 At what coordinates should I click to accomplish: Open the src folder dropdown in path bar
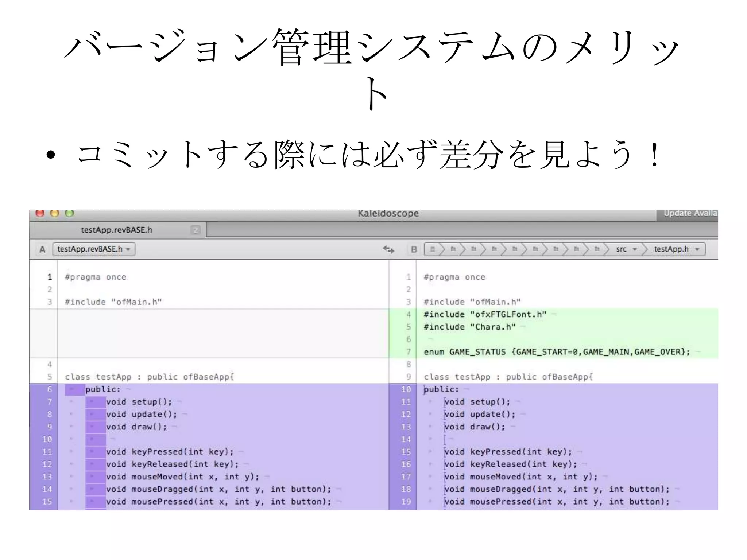tap(626, 249)
